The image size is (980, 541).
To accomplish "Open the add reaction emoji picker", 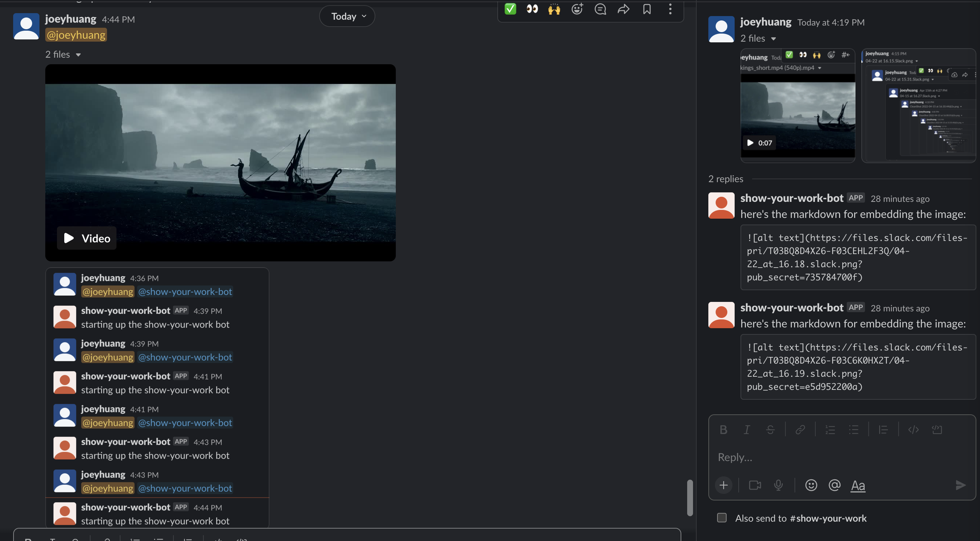I will [x=577, y=9].
